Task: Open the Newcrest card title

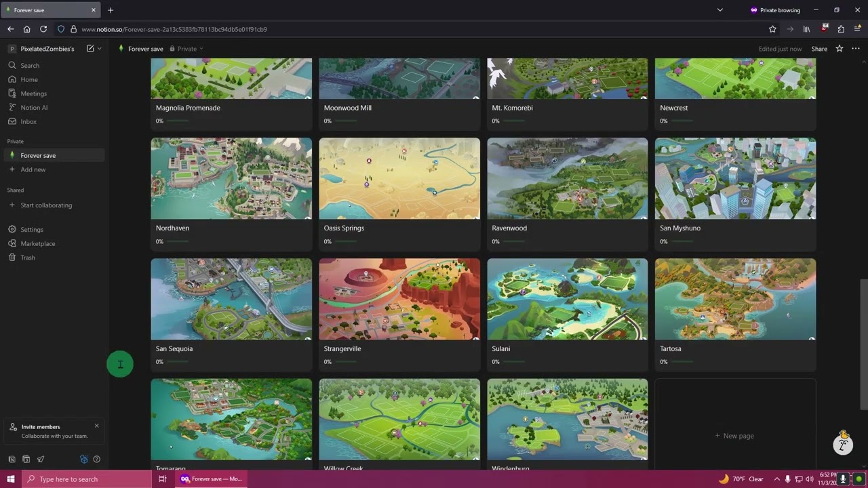Action: click(x=673, y=108)
